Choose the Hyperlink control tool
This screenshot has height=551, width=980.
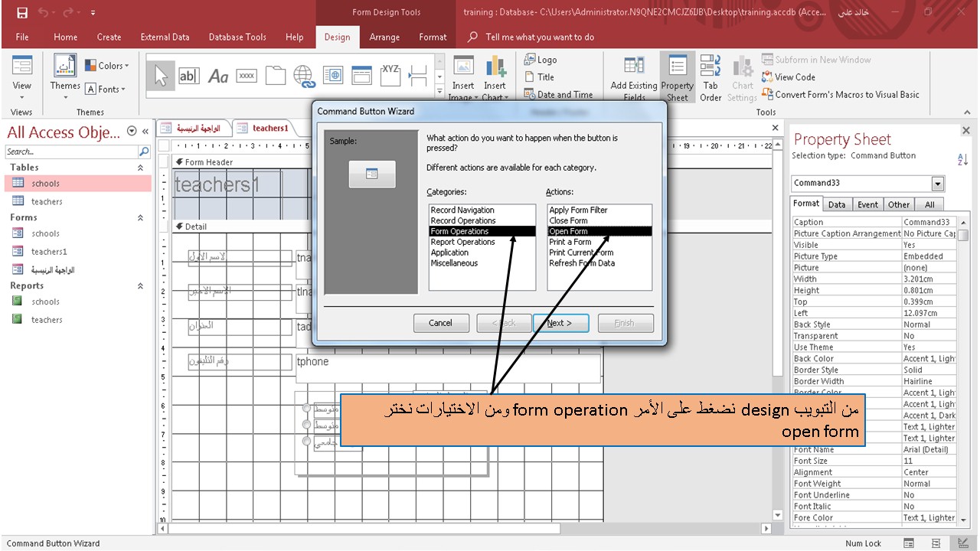tap(304, 75)
